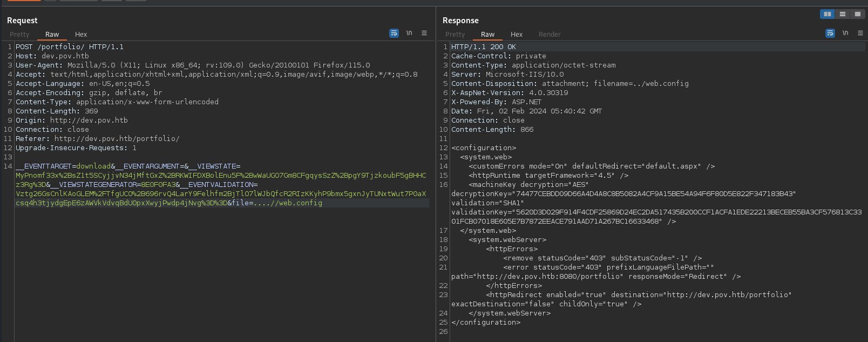Click the remove statusCode="403" line
Screen dimensions: 868x342
(x=602, y=258)
